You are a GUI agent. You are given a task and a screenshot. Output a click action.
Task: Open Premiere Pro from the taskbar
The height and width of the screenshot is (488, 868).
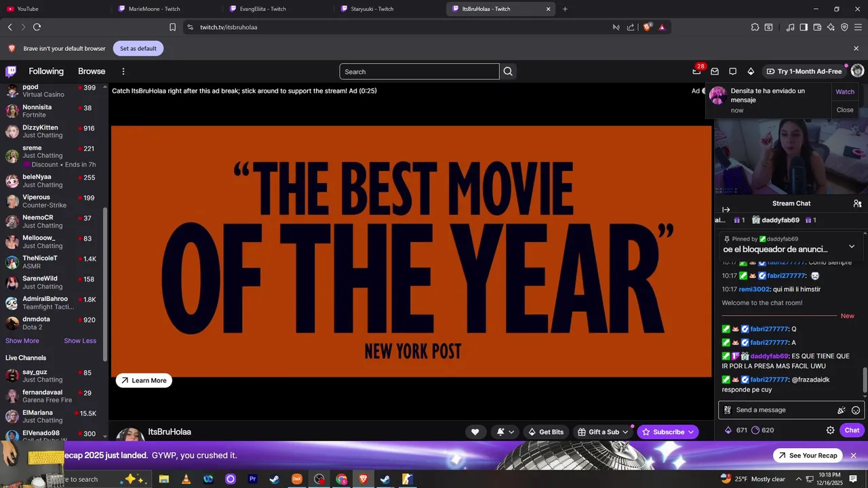tap(252, 479)
